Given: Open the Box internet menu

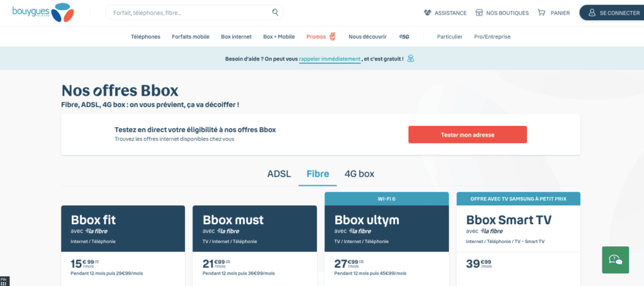Looking at the screenshot, I should [236, 37].
